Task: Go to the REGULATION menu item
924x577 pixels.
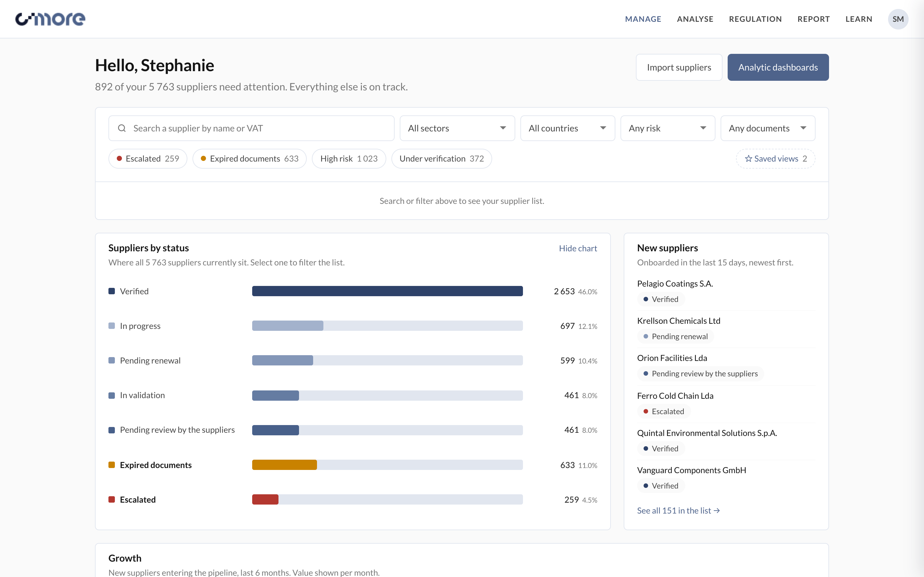Action: click(x=755, y=19)
